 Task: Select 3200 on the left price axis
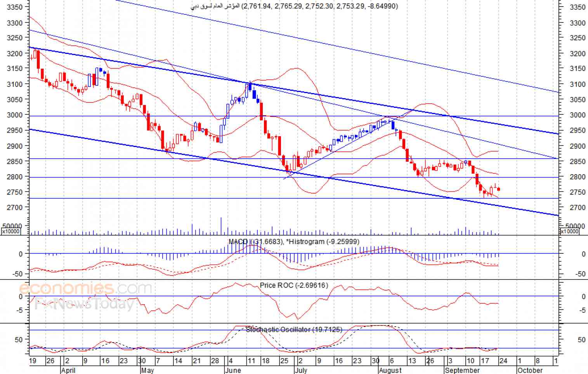click(x=15, y=54)
